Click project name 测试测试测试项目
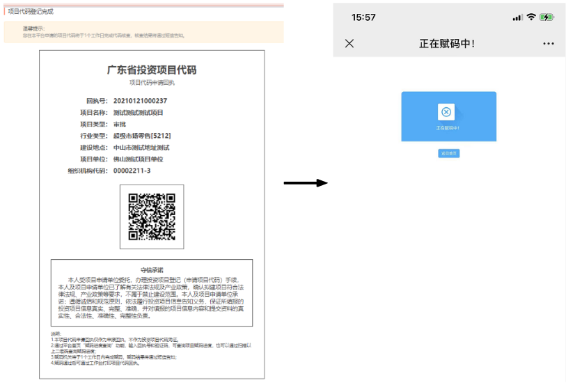Screen dimensions: 573x392 coord(138,113)
